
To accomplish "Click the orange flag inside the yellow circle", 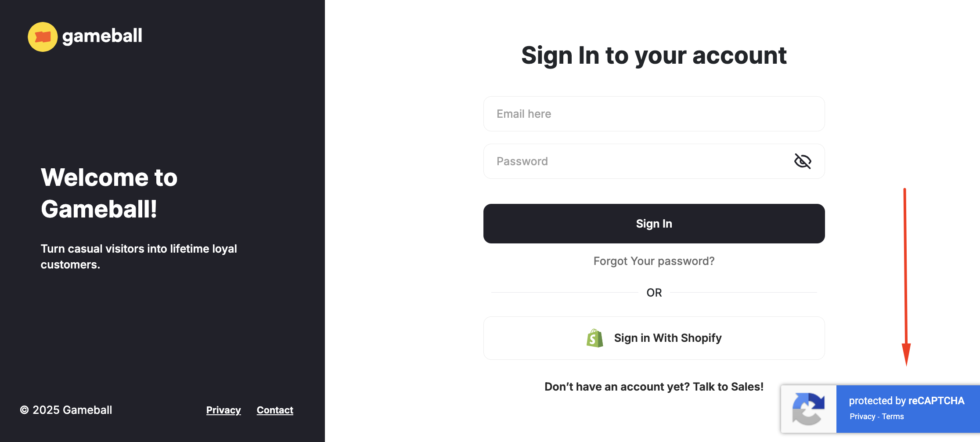I will [x=43, y=37].
